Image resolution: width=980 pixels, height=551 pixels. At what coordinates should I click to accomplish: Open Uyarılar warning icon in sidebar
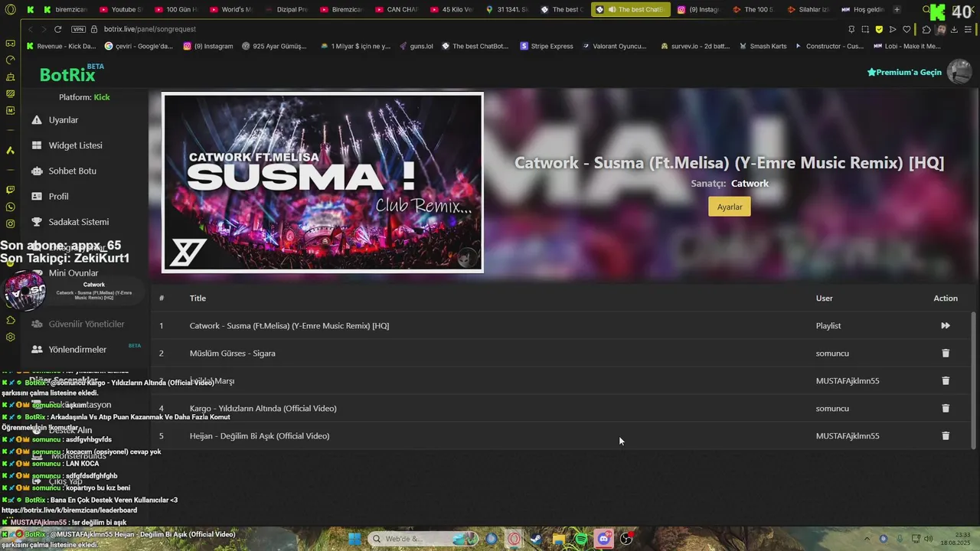36,120
